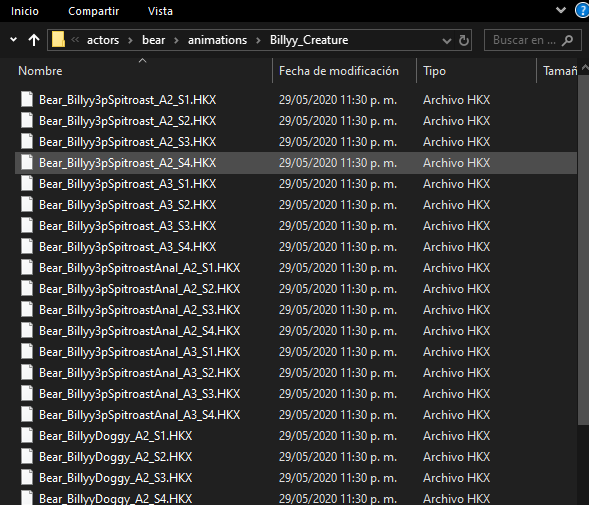Select file icon of Bear_Billyy3pSpitroastAnal_A3_S3.HKX
Image resolution: width=589 pixels, height=505 pixels.
[x=27, y=394]
